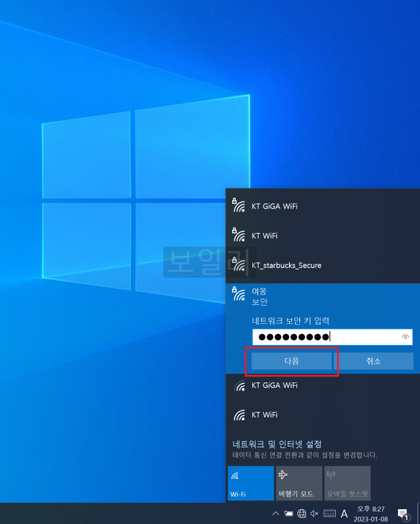
Task: Toggle the 모바일 핫스팟 tile
Action: [347, 483]
